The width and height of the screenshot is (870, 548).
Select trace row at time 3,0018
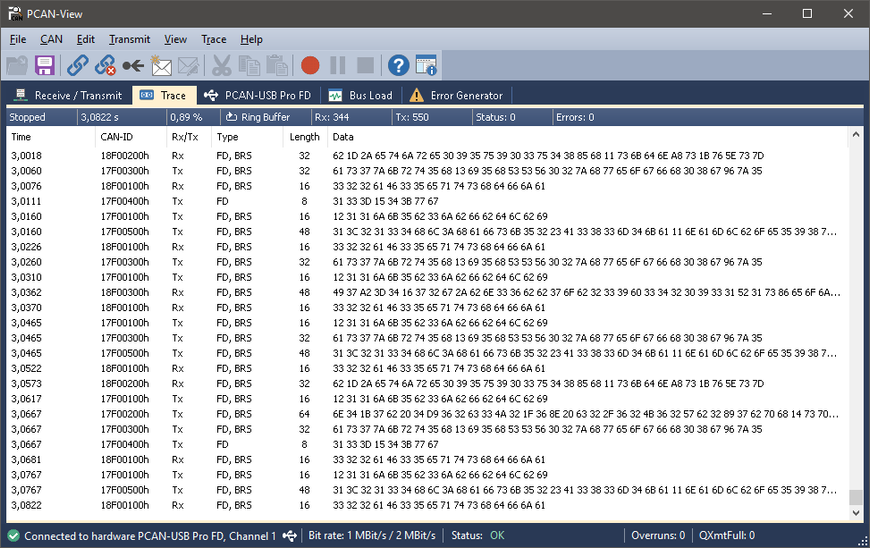427,156
